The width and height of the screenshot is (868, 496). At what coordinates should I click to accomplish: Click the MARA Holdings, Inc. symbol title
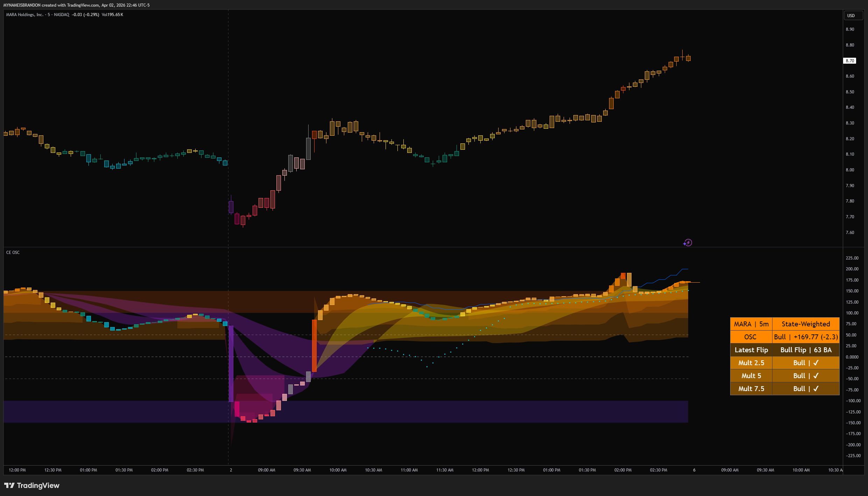tap(25, 15)
